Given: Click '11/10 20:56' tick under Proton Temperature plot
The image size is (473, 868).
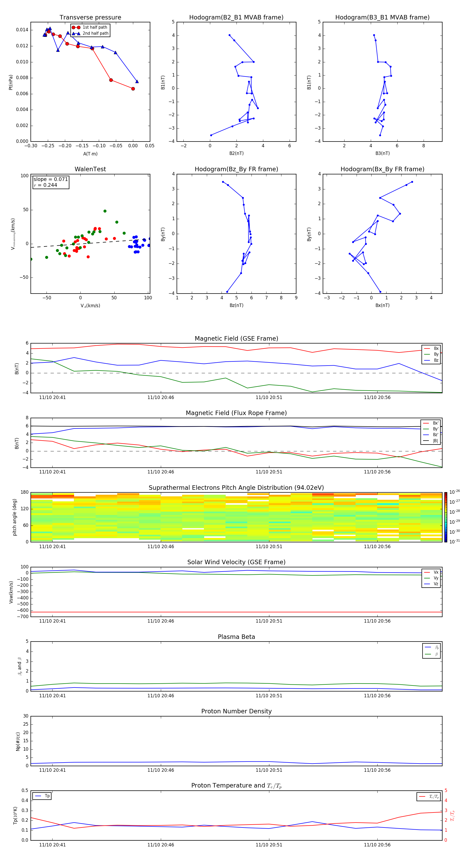Looking at the screenshot, I should click(377, 845).
